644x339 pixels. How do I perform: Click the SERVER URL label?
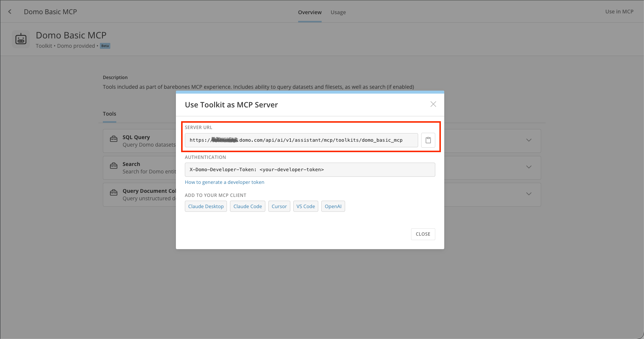198,128
